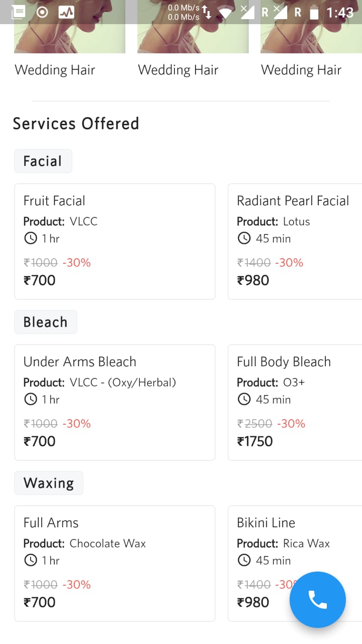The width and height of the screenshot is (362, 644).
Task: Open the Radiant Pearl Facial service title
Action: [293, 201]
